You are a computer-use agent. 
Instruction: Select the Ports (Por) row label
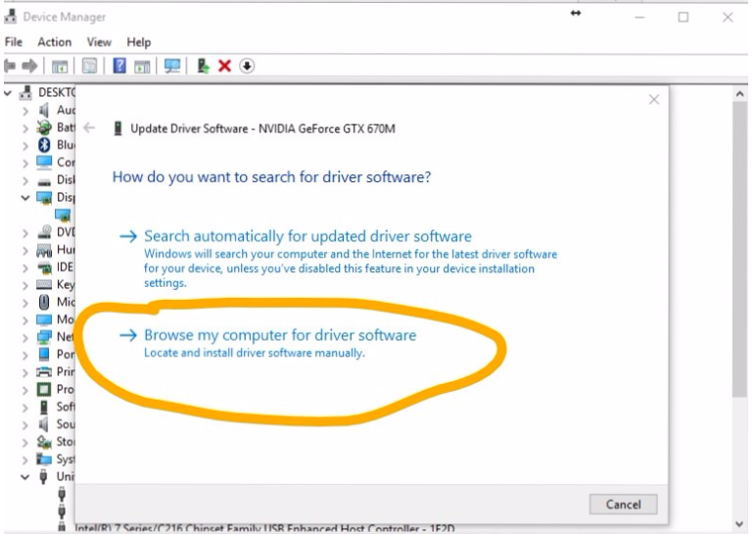tap(66, 354)
